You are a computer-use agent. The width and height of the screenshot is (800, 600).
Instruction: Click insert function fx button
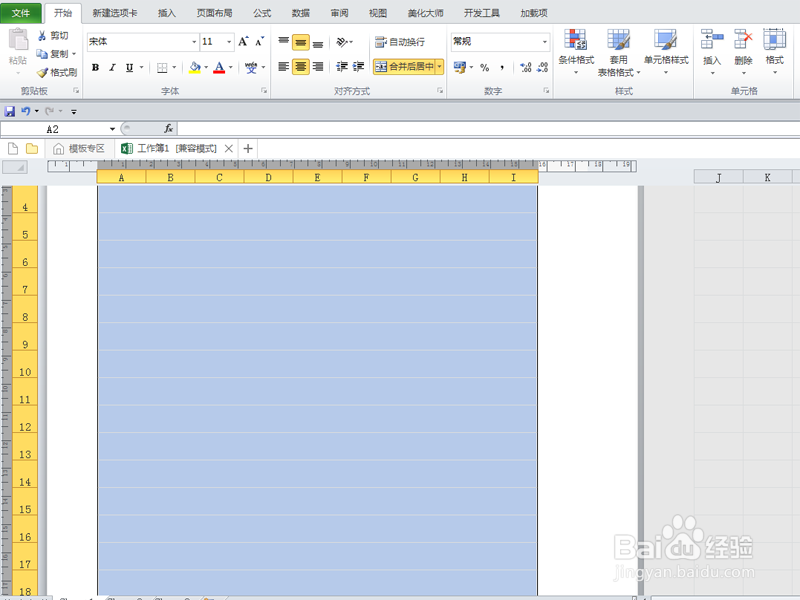168,129
